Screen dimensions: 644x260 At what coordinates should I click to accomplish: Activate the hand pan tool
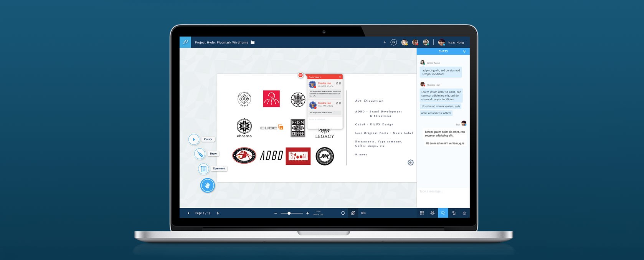pos(208,185)
